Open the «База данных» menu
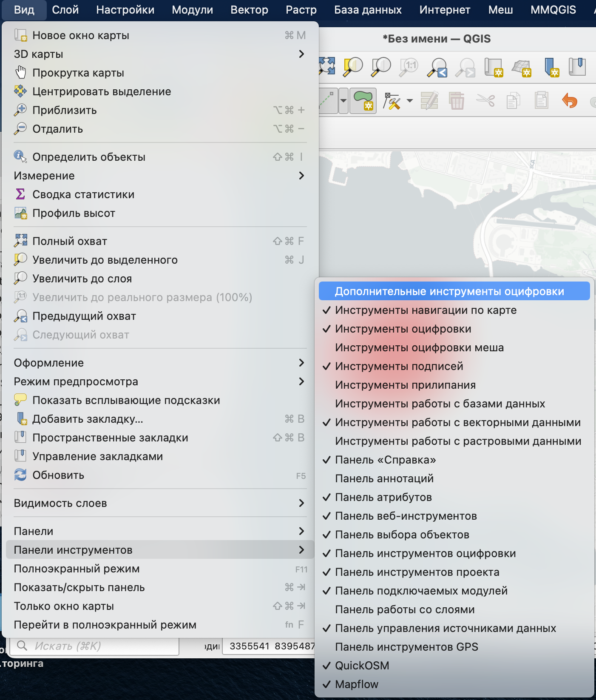Image resolution: width=596 pixels, height=700 pixels. click(368, 10)
